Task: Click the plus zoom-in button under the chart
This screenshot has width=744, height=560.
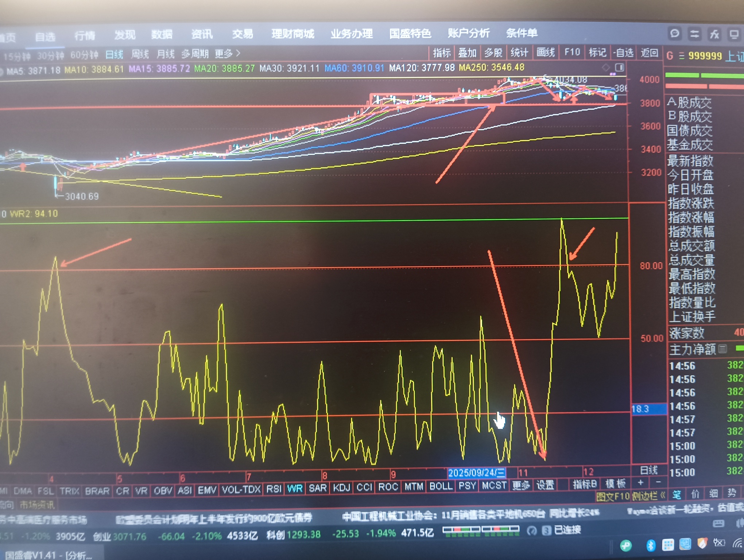Action: click(641, 483)
